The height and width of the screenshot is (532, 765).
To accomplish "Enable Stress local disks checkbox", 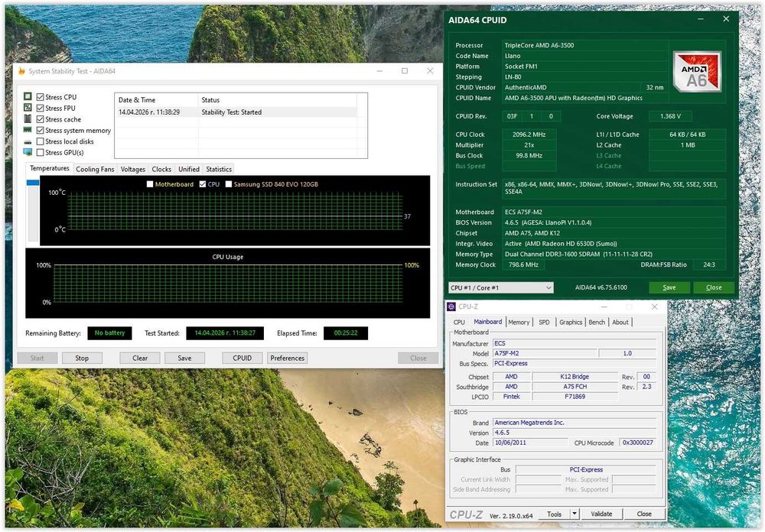I will coord(41,141).
